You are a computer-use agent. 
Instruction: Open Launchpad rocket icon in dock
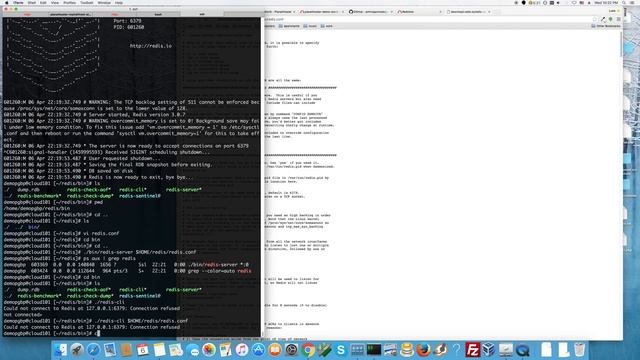point(77,350)
